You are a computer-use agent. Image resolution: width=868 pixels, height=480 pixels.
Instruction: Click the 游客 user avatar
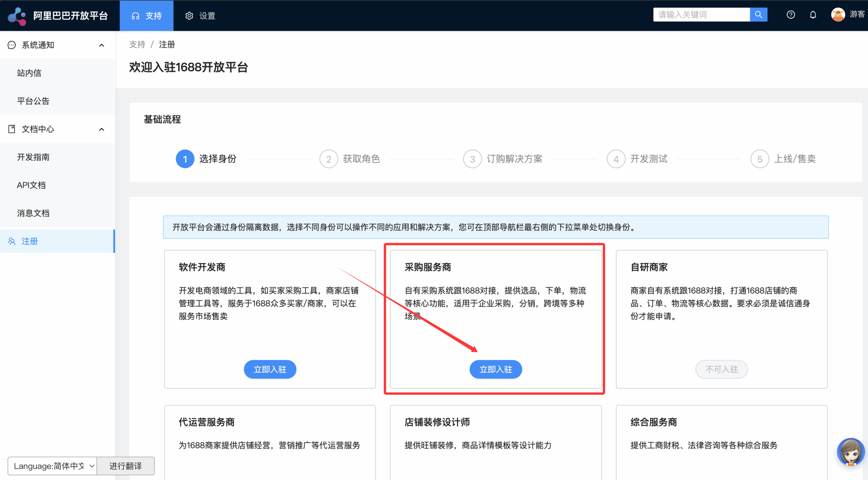[838, 15]
